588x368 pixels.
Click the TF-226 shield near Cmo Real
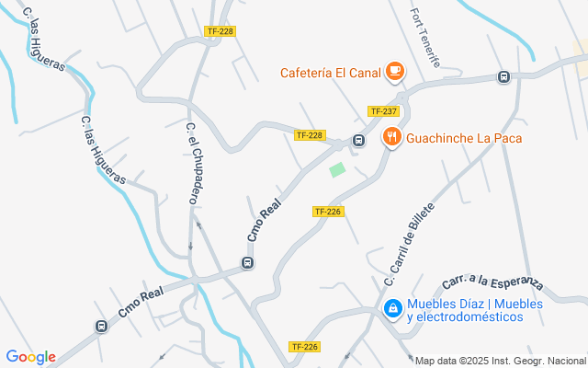tap(328, 212)
